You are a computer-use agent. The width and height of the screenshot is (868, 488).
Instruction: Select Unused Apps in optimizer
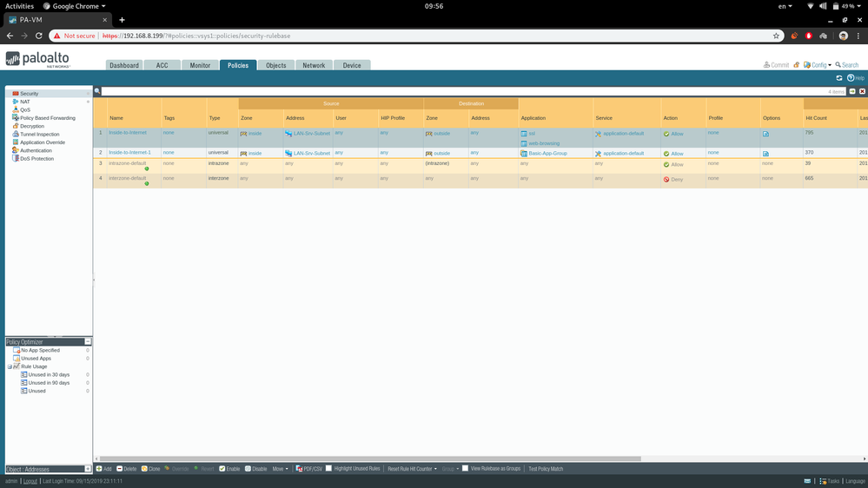(36, 359)
